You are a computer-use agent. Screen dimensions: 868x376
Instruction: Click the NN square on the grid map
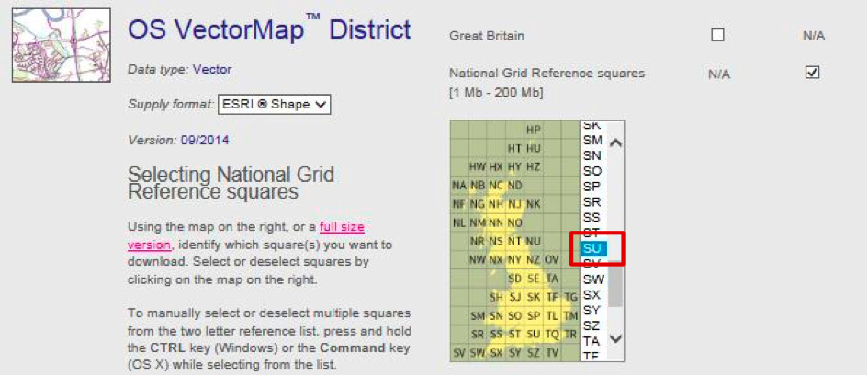496,222
